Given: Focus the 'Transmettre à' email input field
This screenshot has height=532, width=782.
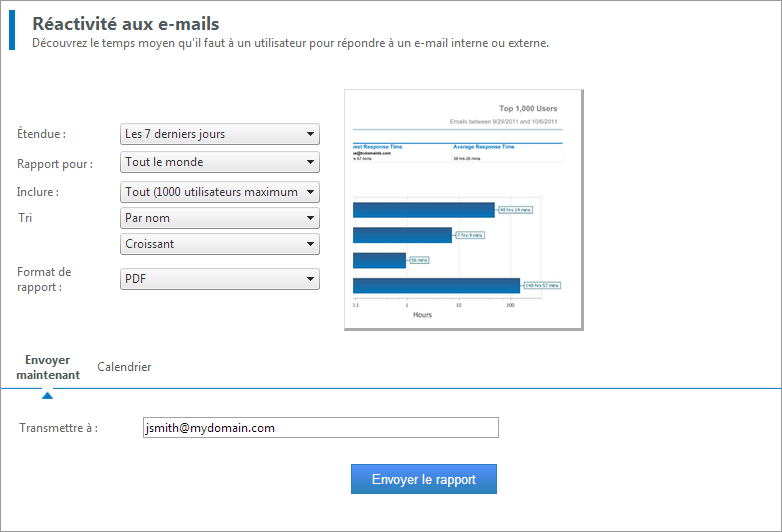Looking at the screenshot, I should pyautogui.click(x=321, y=428).
